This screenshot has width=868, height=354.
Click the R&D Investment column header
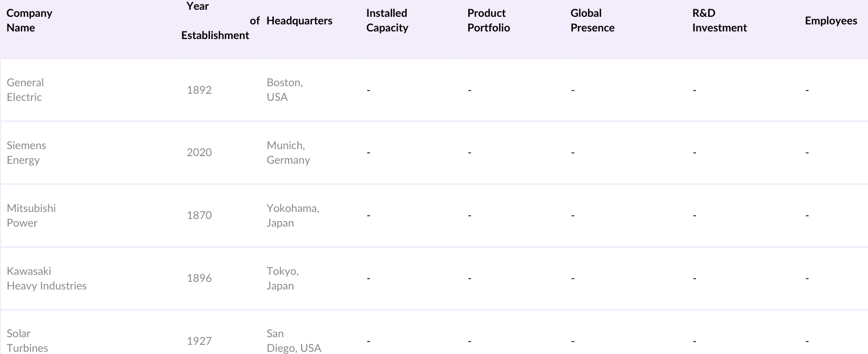tap(719, 21)
